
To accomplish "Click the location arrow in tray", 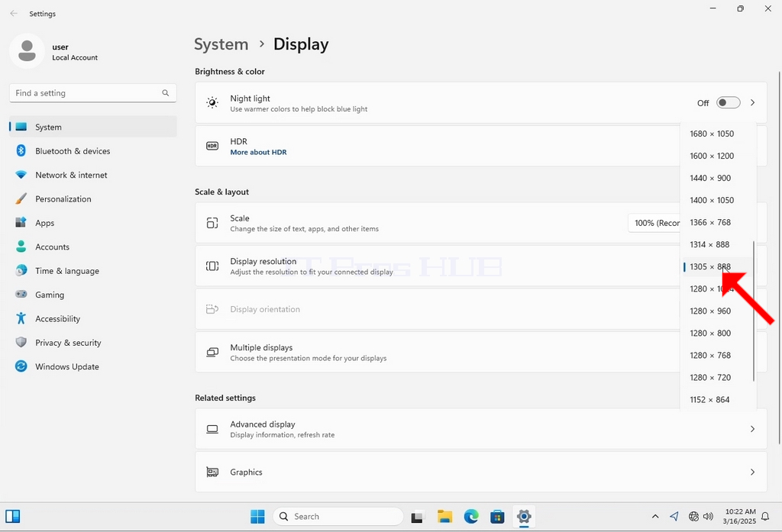I will (x=674, y=517).
